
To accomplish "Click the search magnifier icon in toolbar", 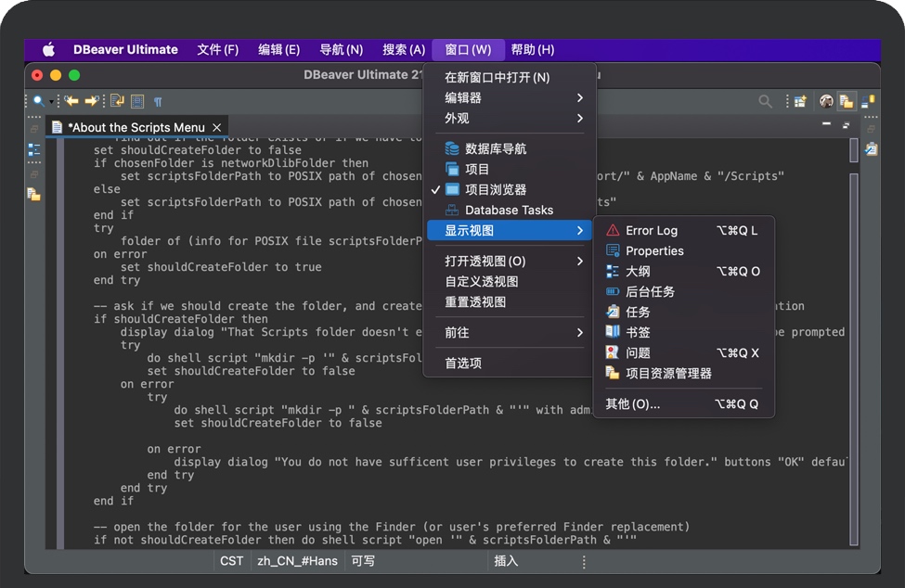I will 38,101.
